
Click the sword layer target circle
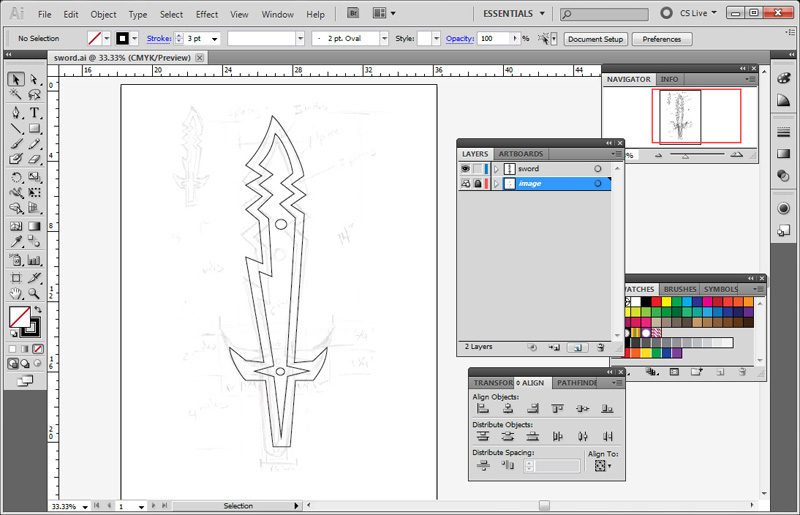click(x=597, y=168)
